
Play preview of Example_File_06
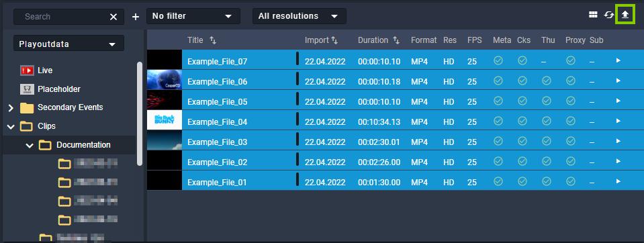[x=618, y=81]
